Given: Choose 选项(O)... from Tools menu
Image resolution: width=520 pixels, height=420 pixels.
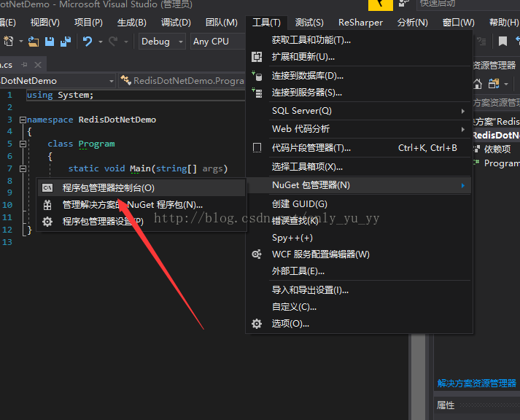Looking at the screenshot, I should pos(290,324).
